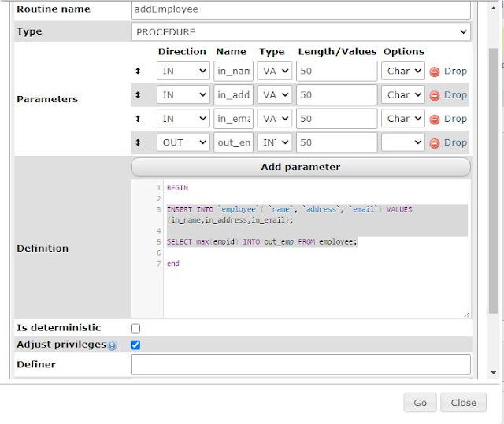Open the OUT direction dropdown
The width and height of the screenshot is (504, 424).
tap(183, 142)
